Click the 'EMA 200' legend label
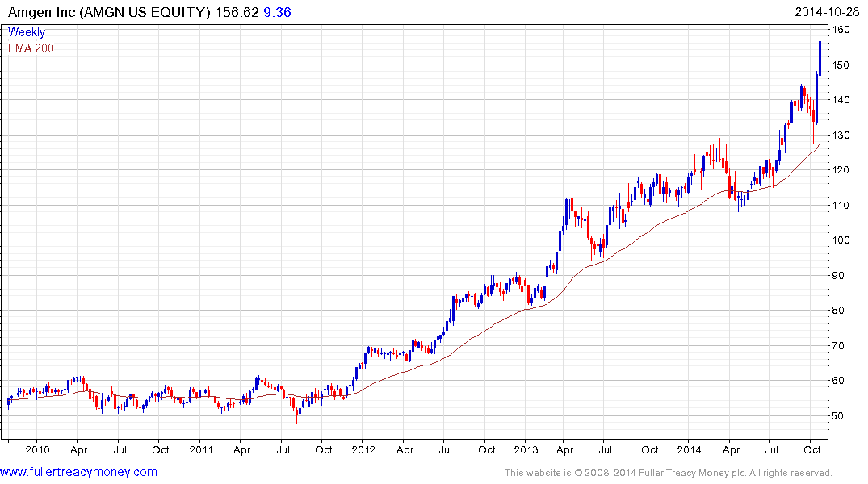868x484 pixels. pos(31,48)
